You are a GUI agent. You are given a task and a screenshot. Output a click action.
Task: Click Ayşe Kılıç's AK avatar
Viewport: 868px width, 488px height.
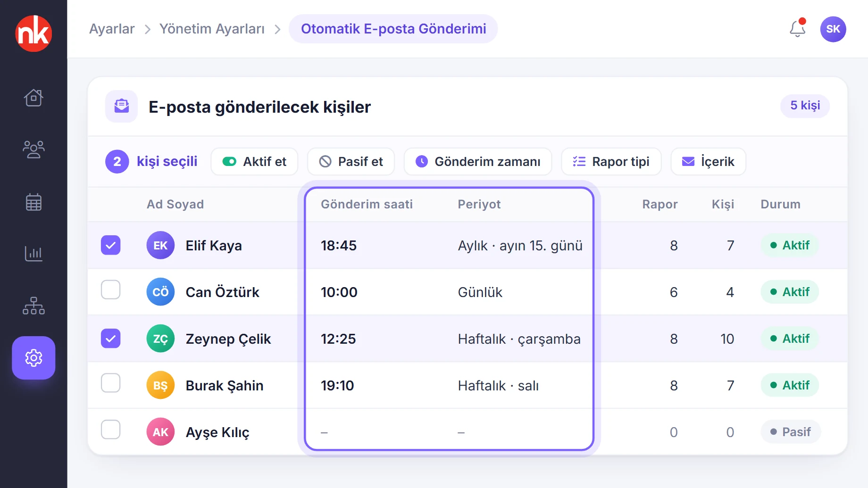160,432
